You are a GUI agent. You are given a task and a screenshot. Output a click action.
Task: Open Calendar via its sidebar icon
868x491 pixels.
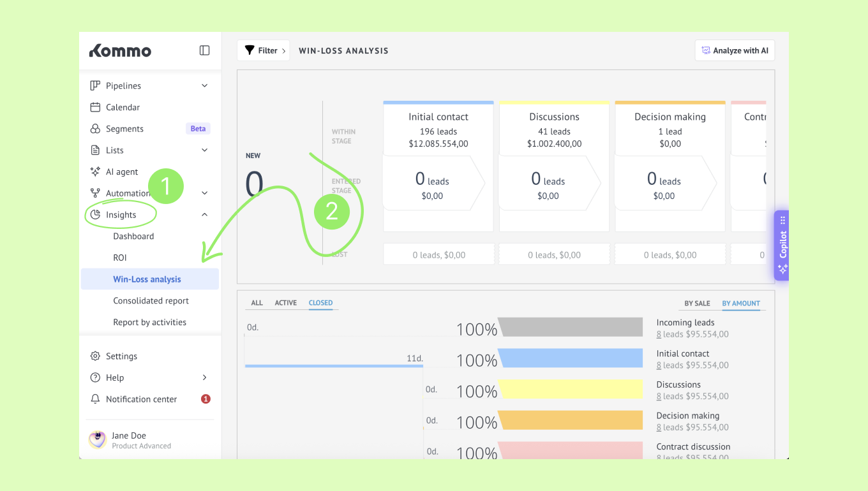[95, 107]
